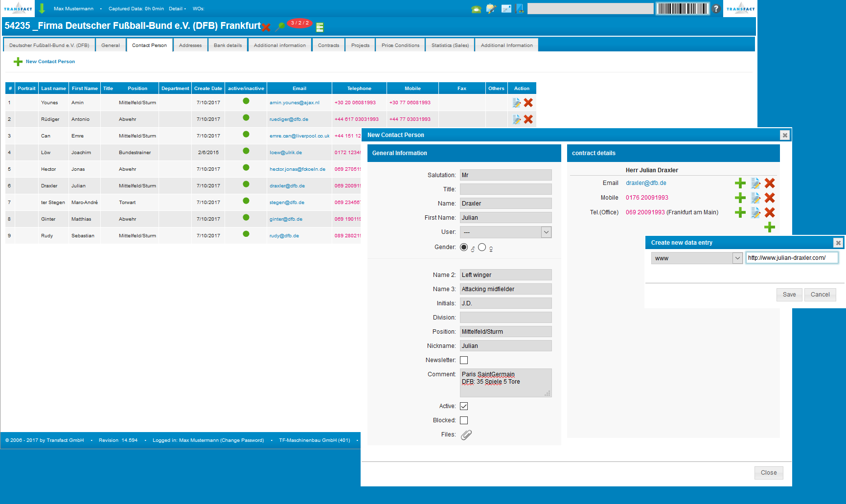Click the Comment text area

(x=505, y=383)
